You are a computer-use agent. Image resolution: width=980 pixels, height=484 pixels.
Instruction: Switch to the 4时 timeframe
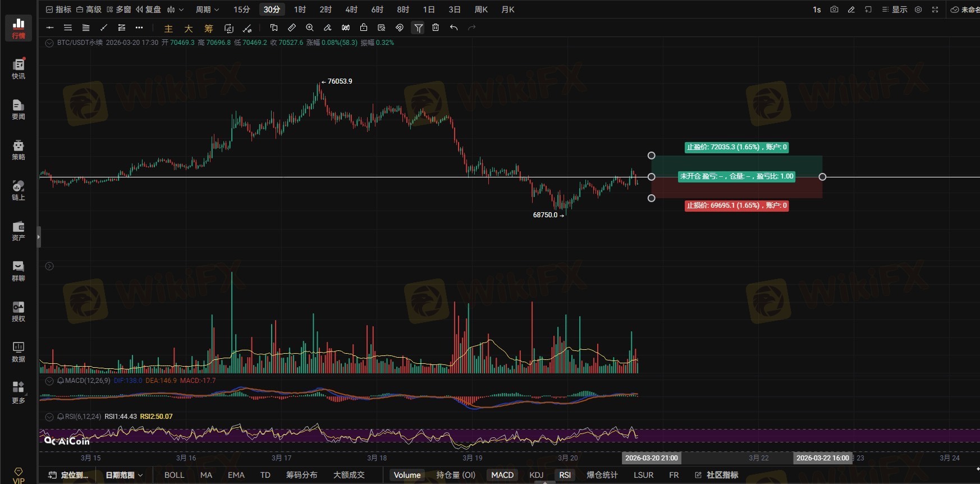351,10
